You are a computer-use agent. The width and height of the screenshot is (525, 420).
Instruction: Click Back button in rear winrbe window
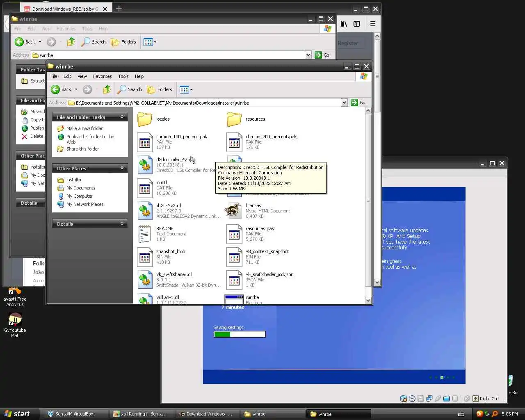tap(25, 42)
